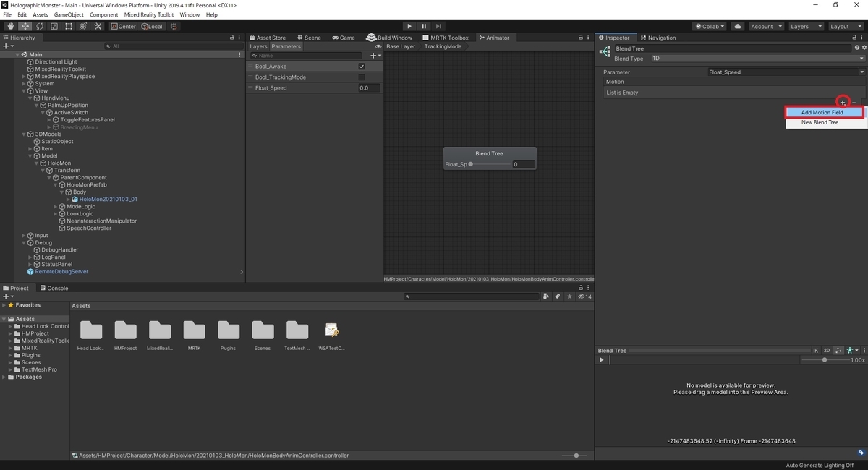
Task: Click favorites star icon in Project toolbar
Action: [570, 296]
